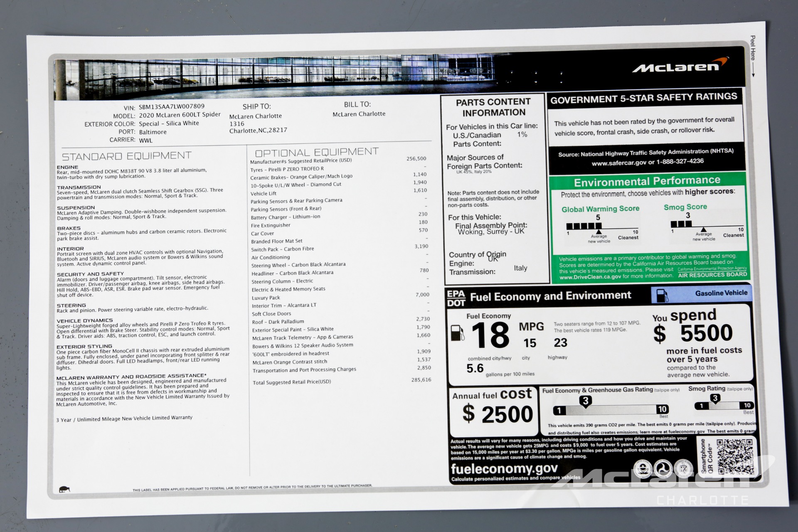Click the U.S./Canadian parts content 1% value
Screen dimensions: 798x532
click(522, 134)
